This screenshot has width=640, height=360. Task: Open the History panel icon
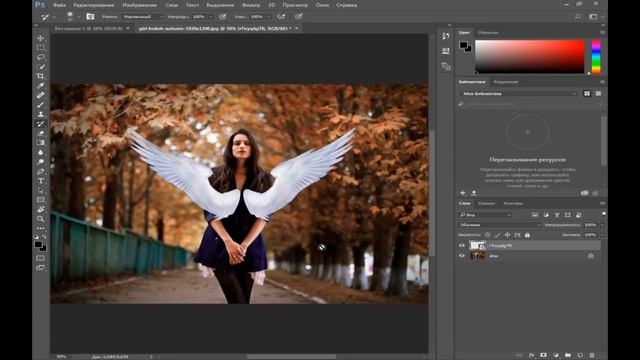coord(445,36)
